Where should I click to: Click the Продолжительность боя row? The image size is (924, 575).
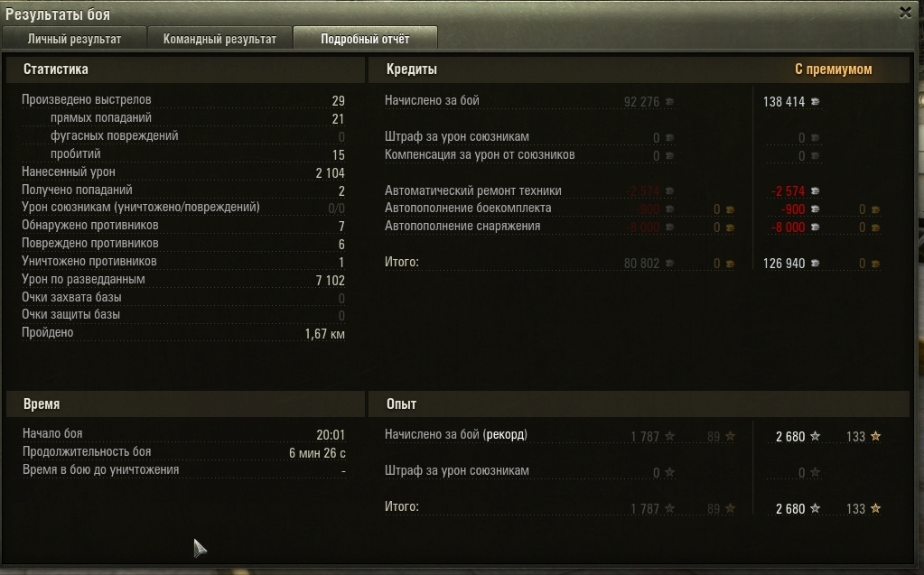[184, 452]
